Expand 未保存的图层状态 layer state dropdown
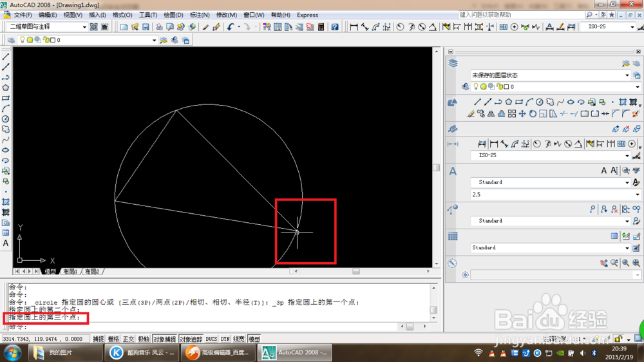Screen dimensions: 644x362 [627, 75]
